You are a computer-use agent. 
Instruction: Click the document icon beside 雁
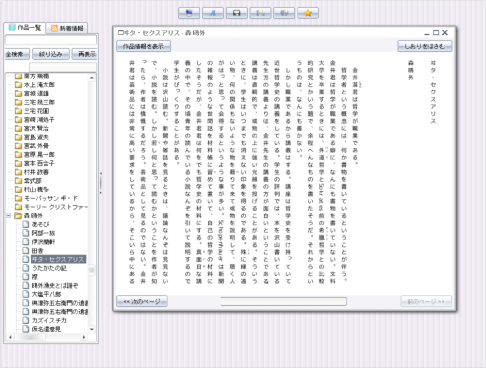point(26,276)
